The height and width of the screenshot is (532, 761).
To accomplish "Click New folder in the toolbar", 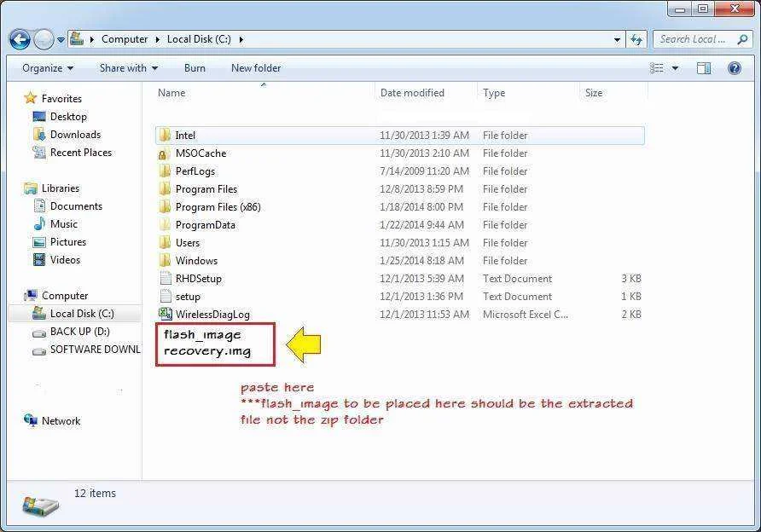I will (256, 68).
